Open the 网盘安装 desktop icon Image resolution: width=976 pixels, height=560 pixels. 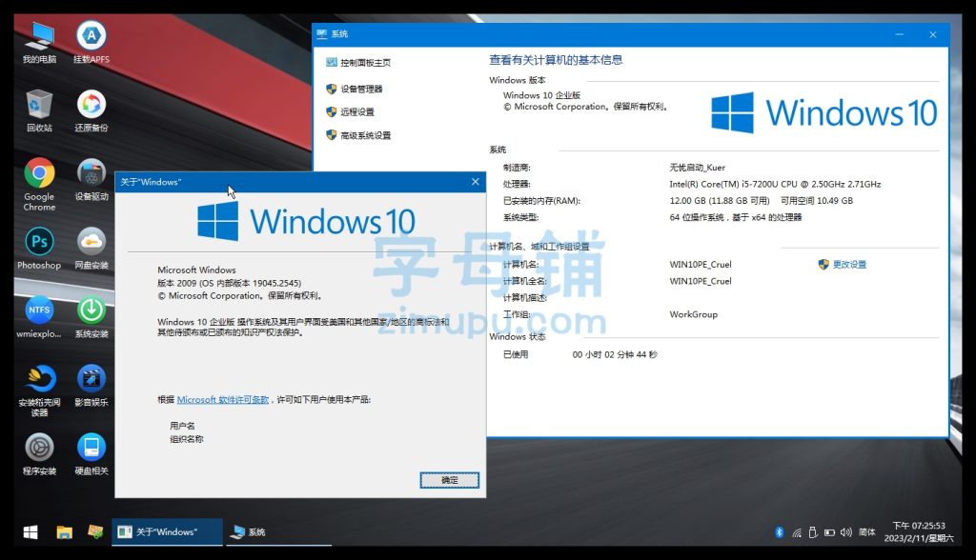click(91, 248)
